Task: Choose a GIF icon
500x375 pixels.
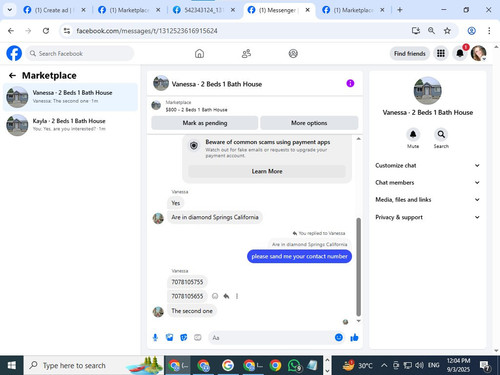Action: 198,338
